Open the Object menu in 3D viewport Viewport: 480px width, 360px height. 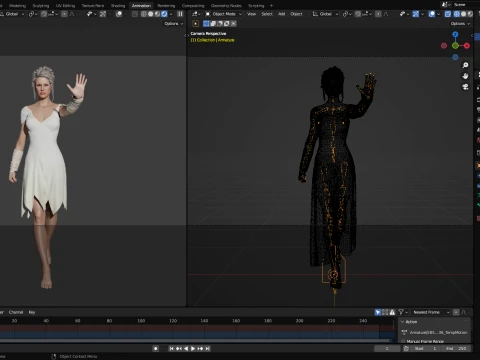[296, 14]
